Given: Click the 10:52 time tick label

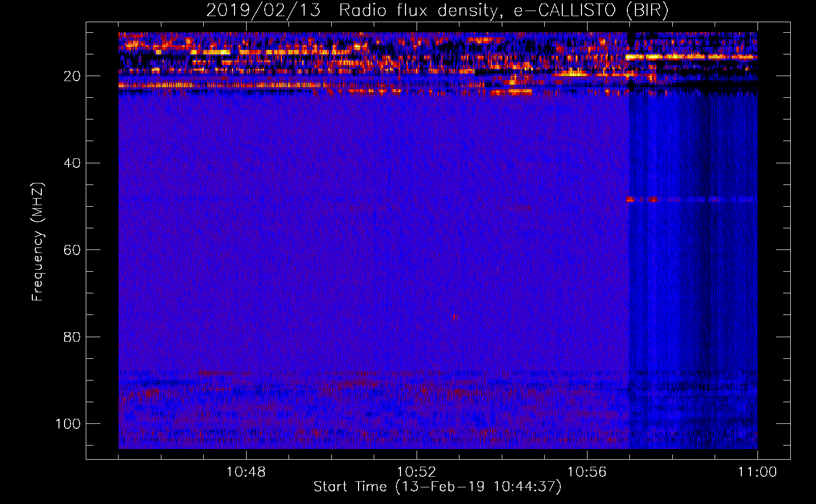Looking at the screenshot, I should (x=417, y=472).
